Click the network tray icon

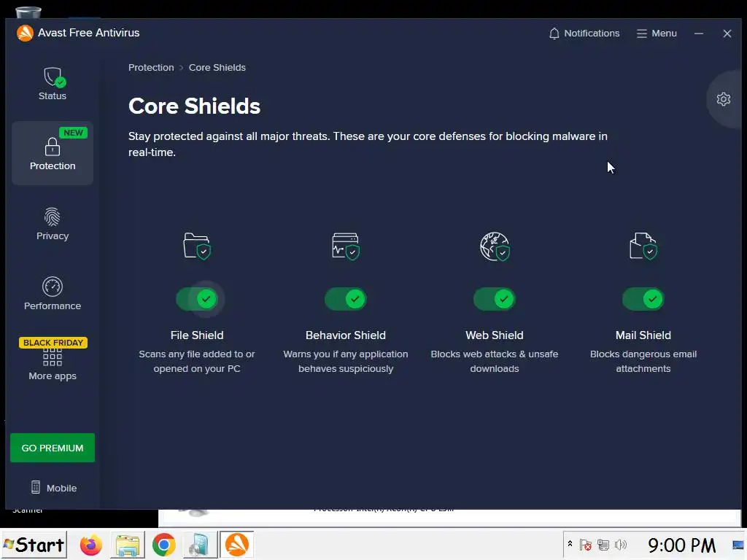pos(603,545)
